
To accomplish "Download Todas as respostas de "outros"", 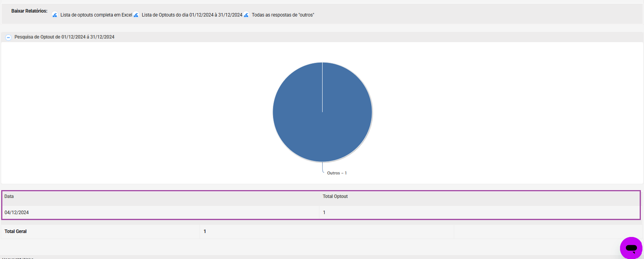I will [283, 15].
